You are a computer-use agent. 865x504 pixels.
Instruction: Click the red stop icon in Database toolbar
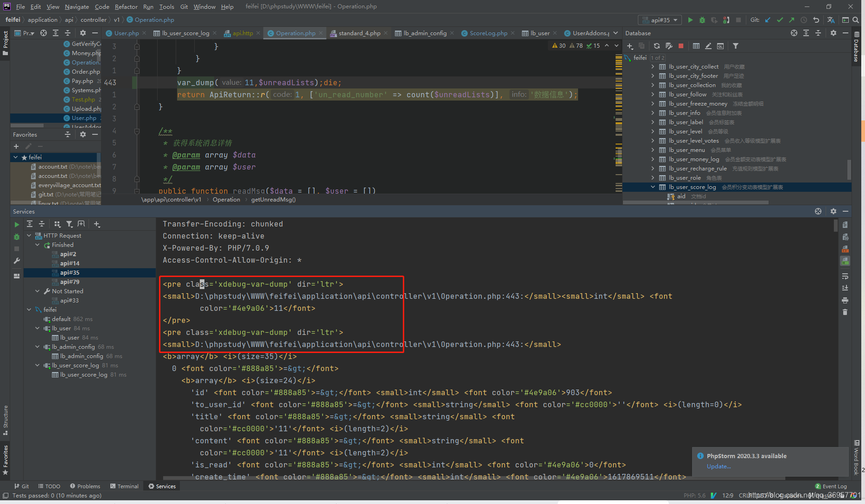681,46
